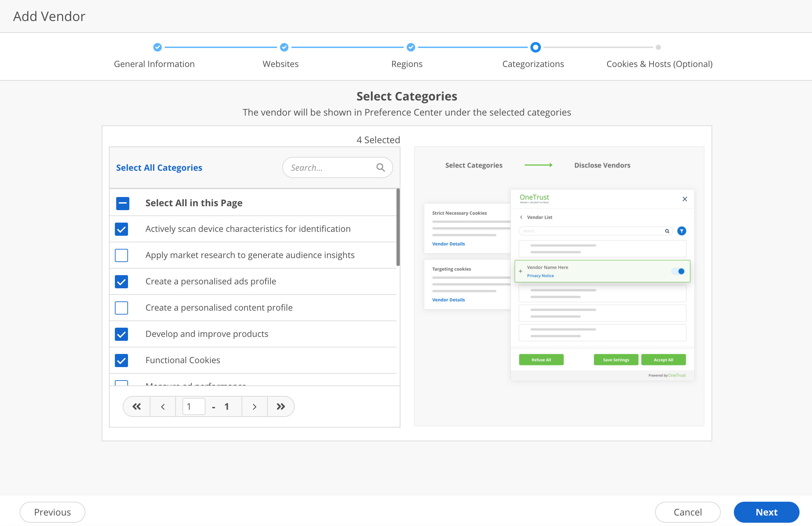Open the filter icon in the Vendor List preview
This screenshot has width=812, height=526.
tap(682, 231)
